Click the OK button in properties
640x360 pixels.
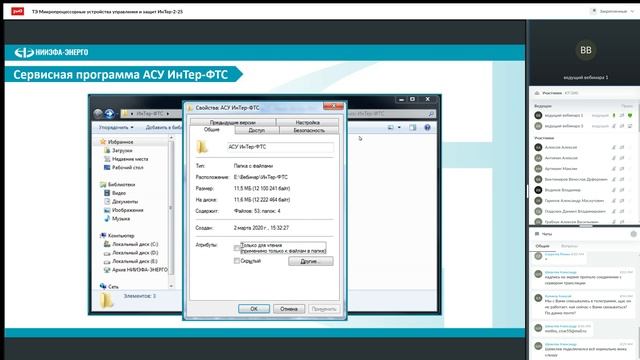pyautogui.click(x=254, y=309)
